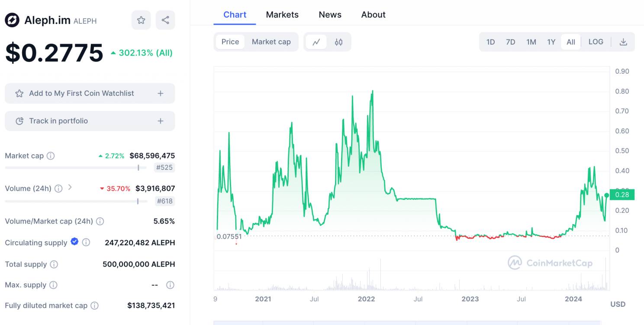This screenshot has height=325, width=644.
Task: Click the 2023 axis label
Action: (470, 299)
